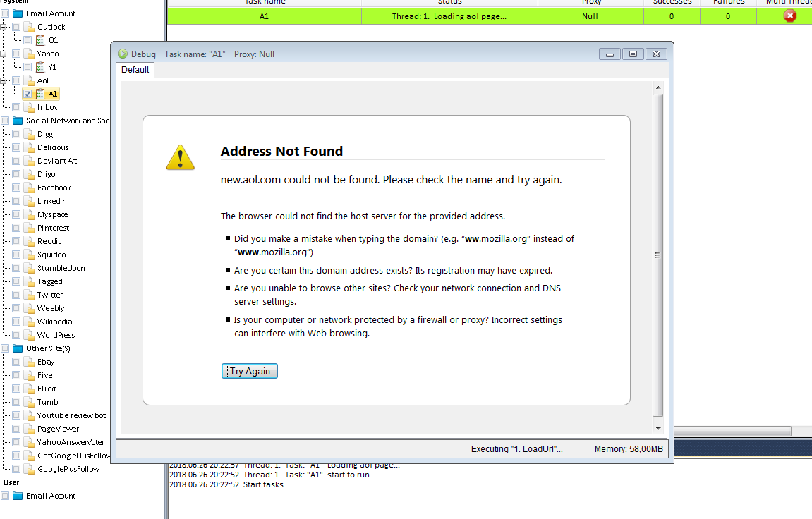Uncheck the A1 task checkbox

[28, 94]
